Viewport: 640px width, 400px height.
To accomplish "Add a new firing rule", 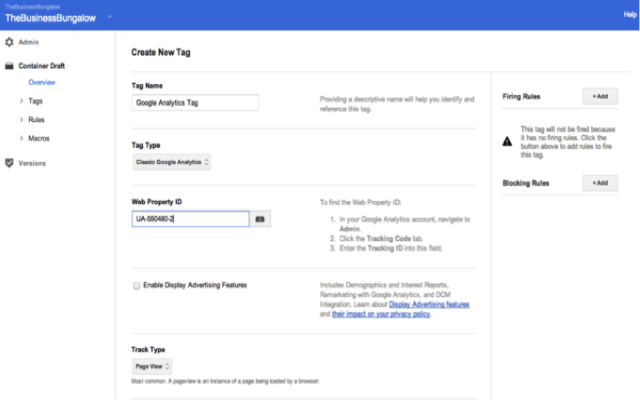I will click(x=599, y=97).
